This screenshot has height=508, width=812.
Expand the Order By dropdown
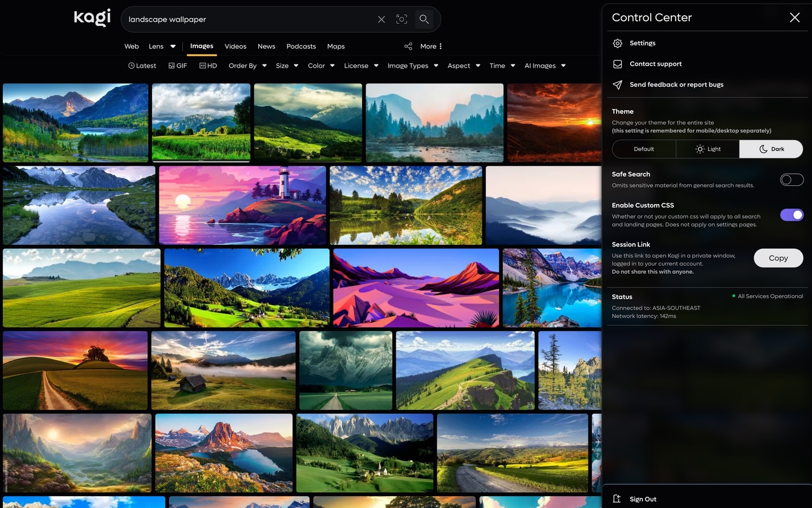[x=247, y=66]
